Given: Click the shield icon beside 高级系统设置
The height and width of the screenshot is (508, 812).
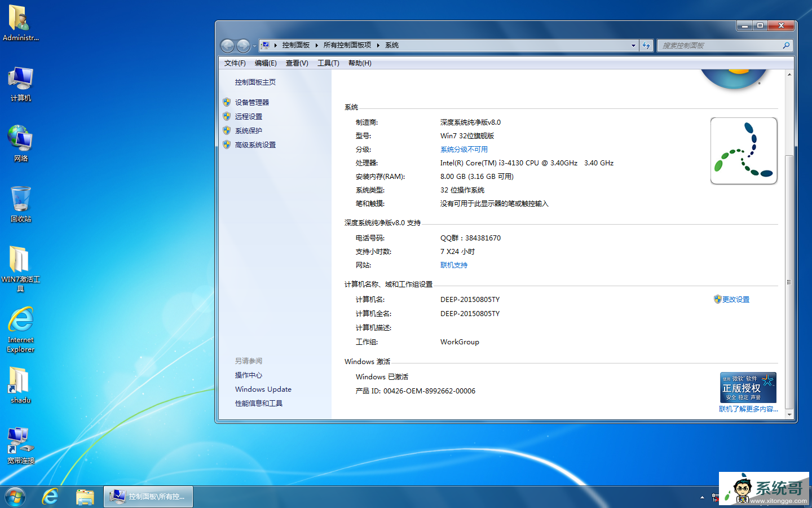Looking at the screenshot, I should (x=227, y=144).
